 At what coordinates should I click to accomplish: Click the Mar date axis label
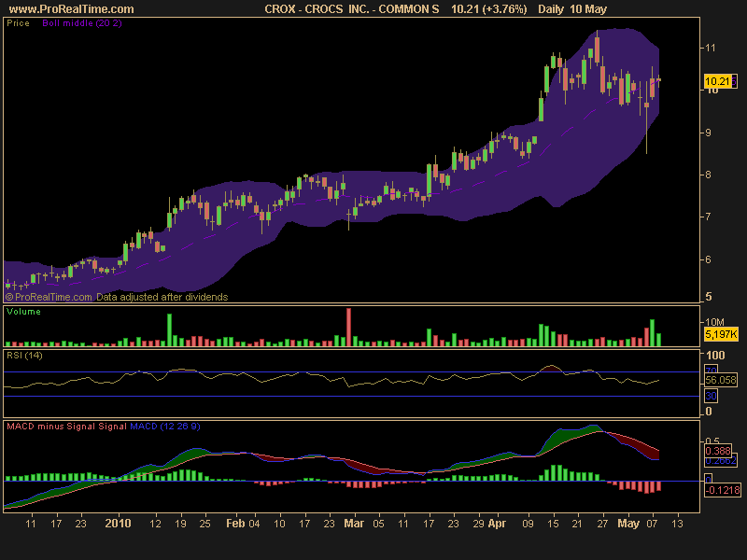pyautogui.click(x=354, y=524)
